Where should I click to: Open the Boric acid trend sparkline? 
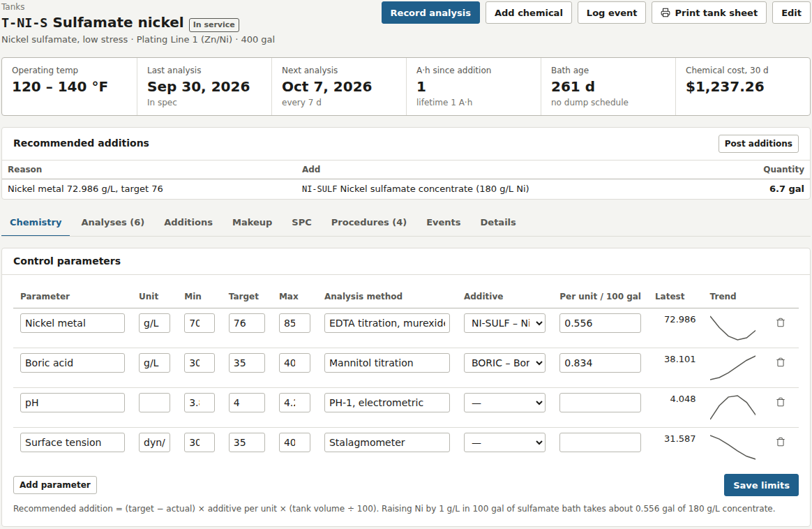(x=732, y=367)
